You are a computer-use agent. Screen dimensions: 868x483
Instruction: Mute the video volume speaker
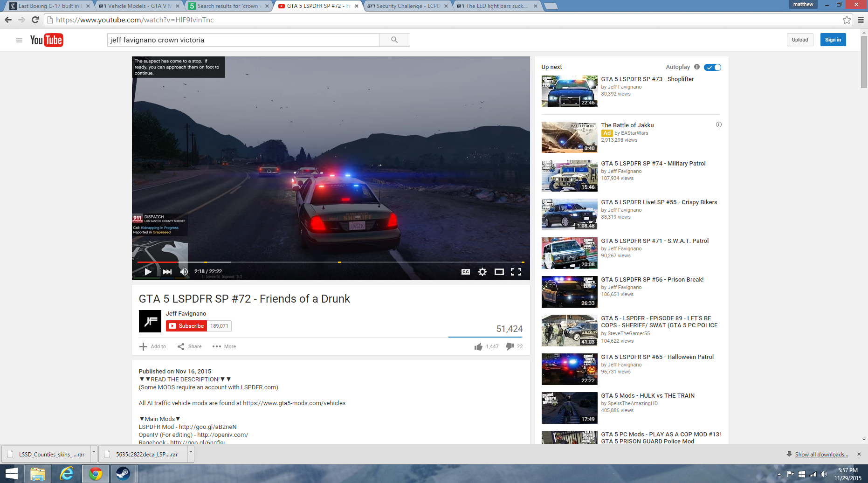click(184, 272)
